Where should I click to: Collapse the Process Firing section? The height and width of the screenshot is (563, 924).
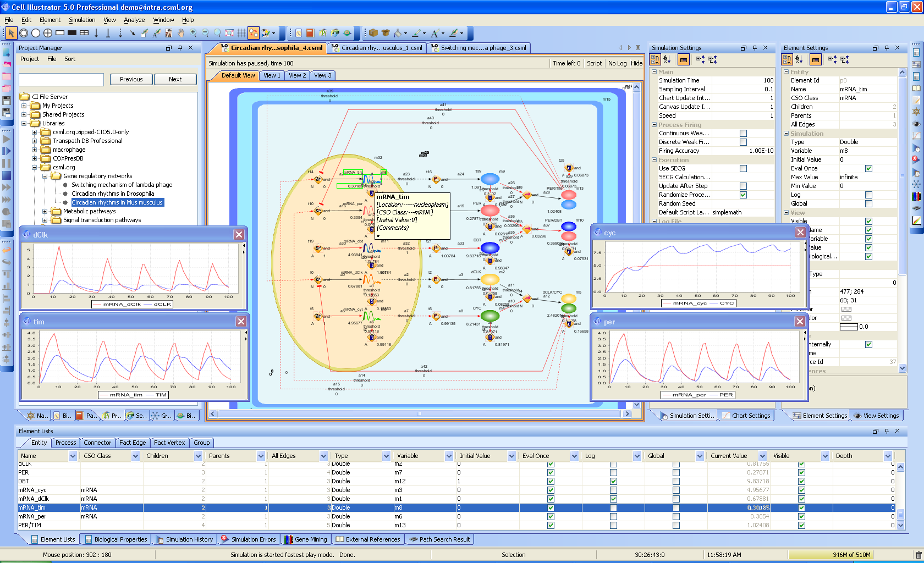coord(654,125)
